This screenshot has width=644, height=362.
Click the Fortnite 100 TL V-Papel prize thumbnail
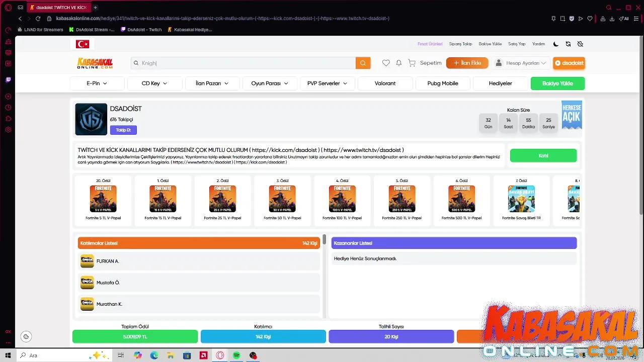(342, 199)
